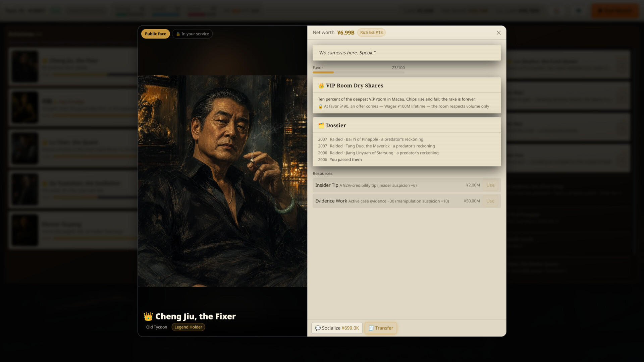The height and width of the screenshot is (362, 644).
Task: Click the Favor progress bar
Action: (x=359, y=72)
